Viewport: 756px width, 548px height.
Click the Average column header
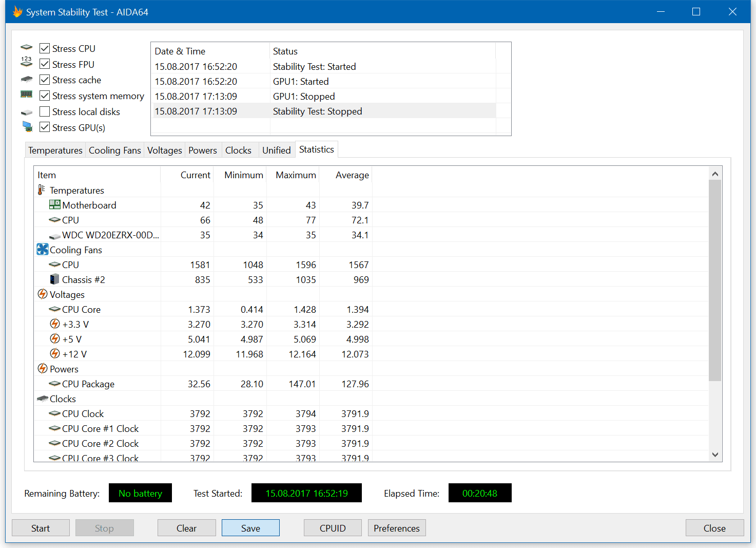(346, 175)
